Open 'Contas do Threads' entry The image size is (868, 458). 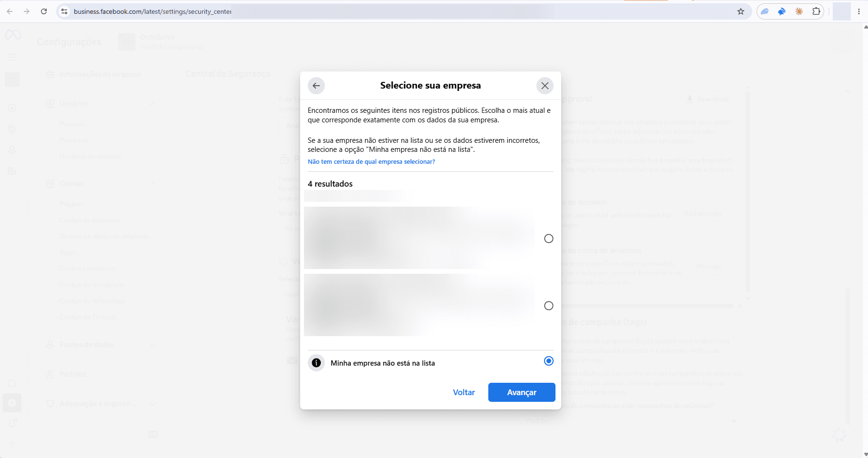pyautogui.click(x=88, y=317)
